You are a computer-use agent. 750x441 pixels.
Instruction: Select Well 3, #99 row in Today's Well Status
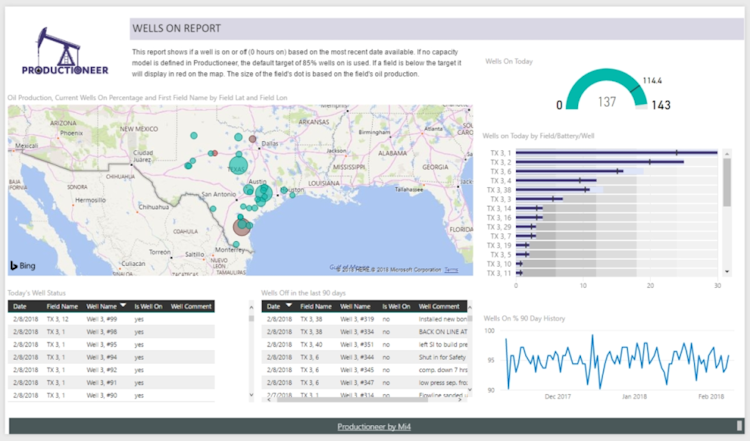click(101, 318)
